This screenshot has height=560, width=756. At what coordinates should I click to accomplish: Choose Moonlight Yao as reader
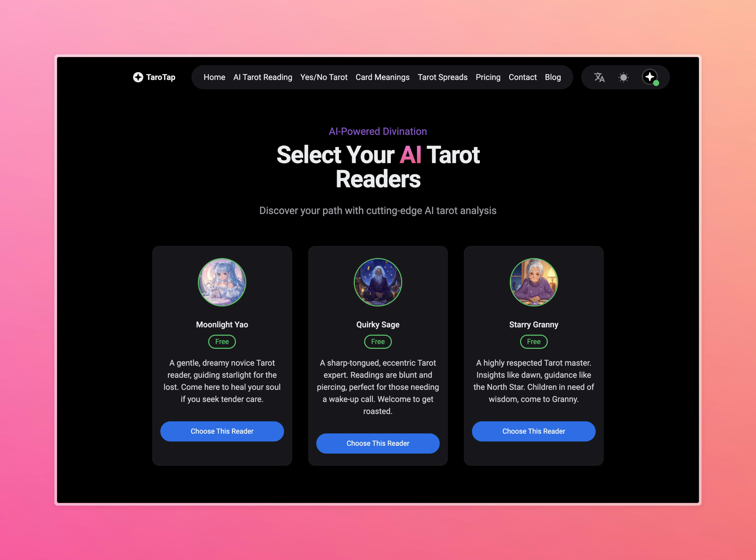pyautogui.click(x=222, y=431)
